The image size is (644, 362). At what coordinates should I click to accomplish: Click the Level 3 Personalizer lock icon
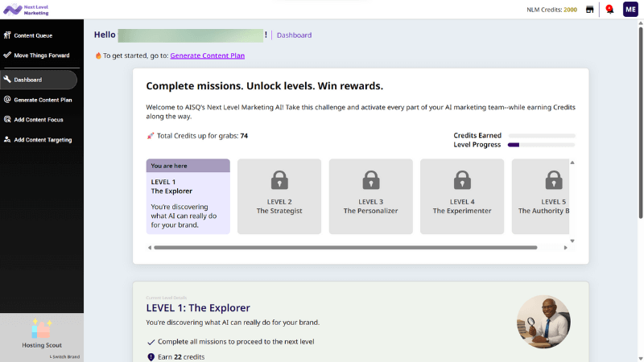click(x=370, y=179)
